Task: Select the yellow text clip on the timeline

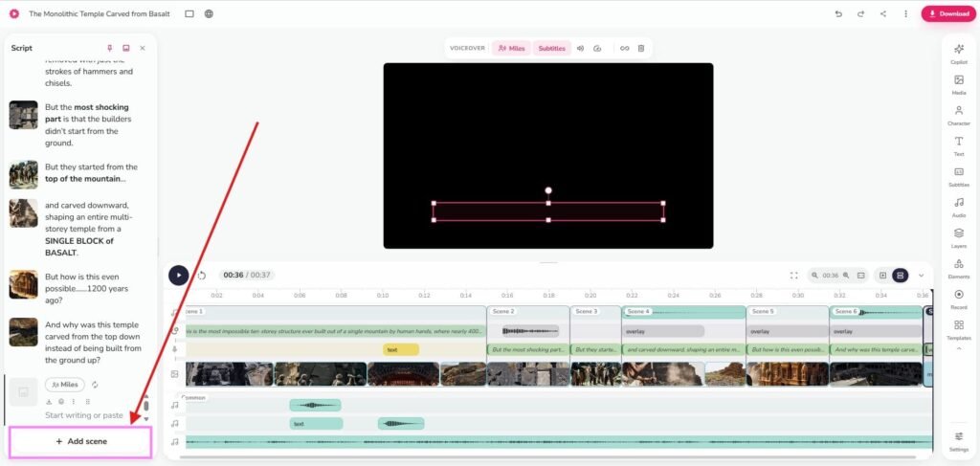Action: click(401, 350)
